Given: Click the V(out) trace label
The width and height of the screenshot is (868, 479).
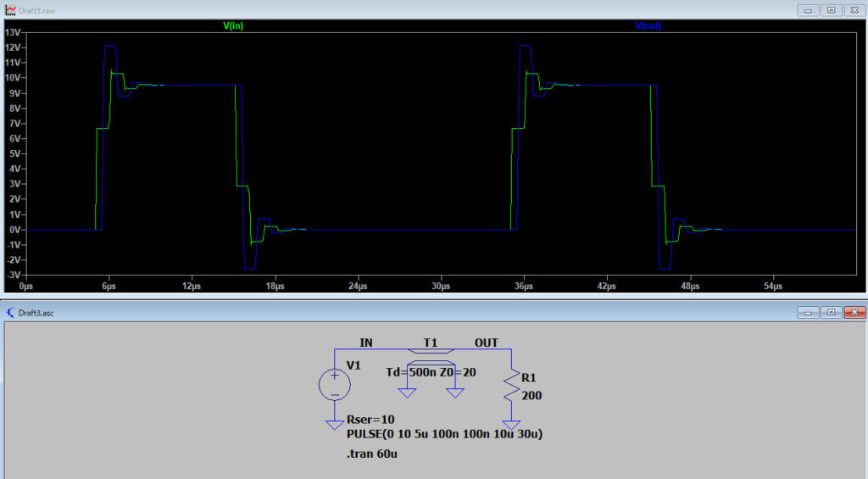Looking at the screenshot, I should [x=649, y=26].
